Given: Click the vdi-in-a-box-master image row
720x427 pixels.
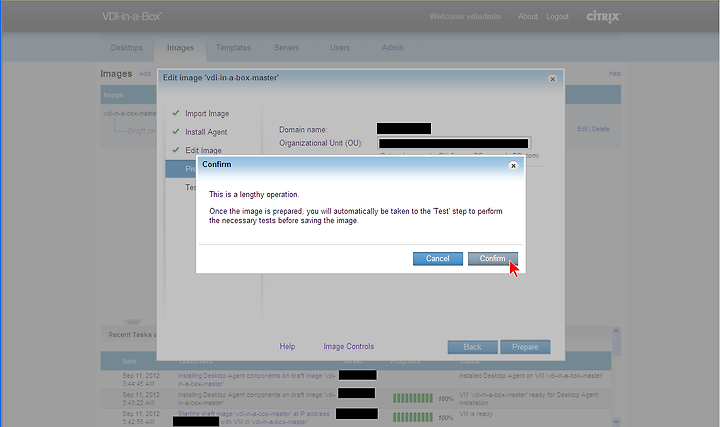Looking at the screenshot, I should pyautogui.click(x=129, y=113).
